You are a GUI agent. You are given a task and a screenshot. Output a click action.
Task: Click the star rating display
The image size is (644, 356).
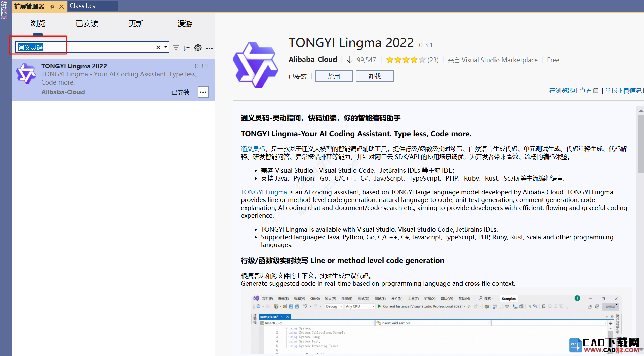point(406,60)
